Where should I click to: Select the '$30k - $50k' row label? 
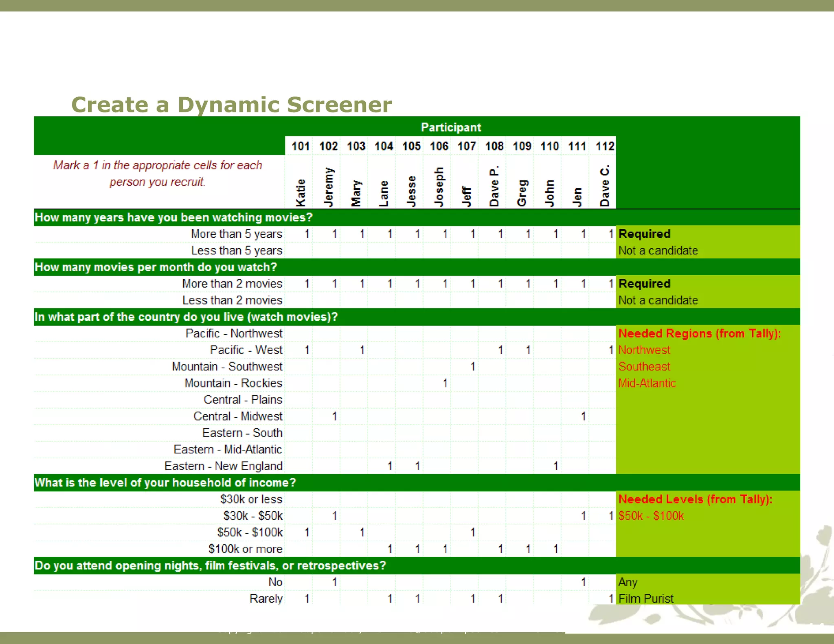pos(253,516)
